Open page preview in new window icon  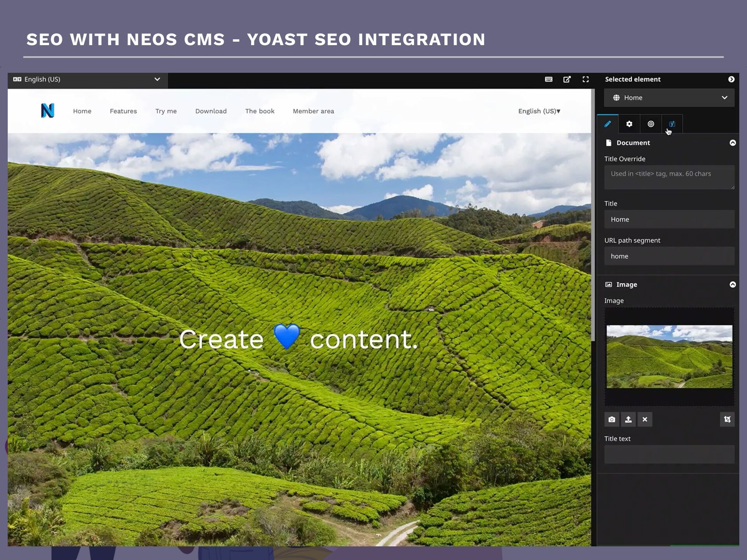point(567,79)
